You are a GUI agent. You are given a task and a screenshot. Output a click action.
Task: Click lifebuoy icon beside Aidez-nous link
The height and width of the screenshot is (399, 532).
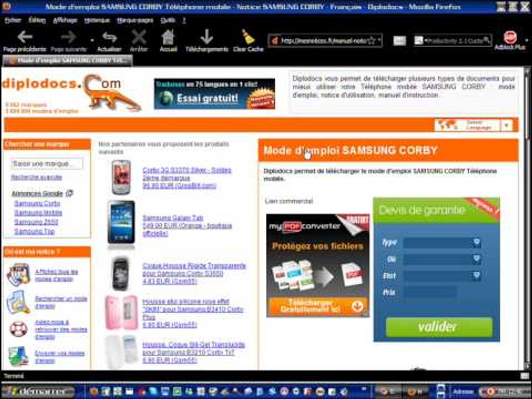click(x=18, y=329)
